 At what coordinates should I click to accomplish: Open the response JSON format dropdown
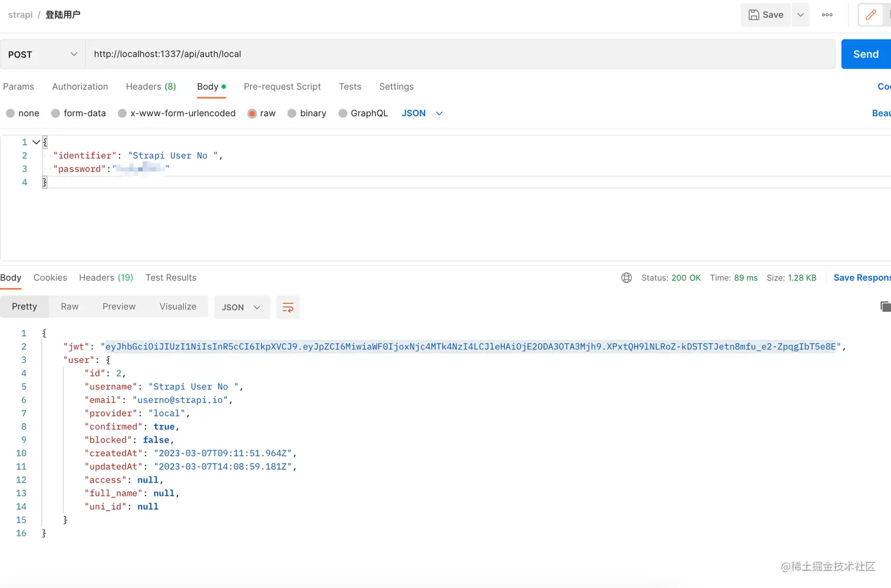coord(242,307)
